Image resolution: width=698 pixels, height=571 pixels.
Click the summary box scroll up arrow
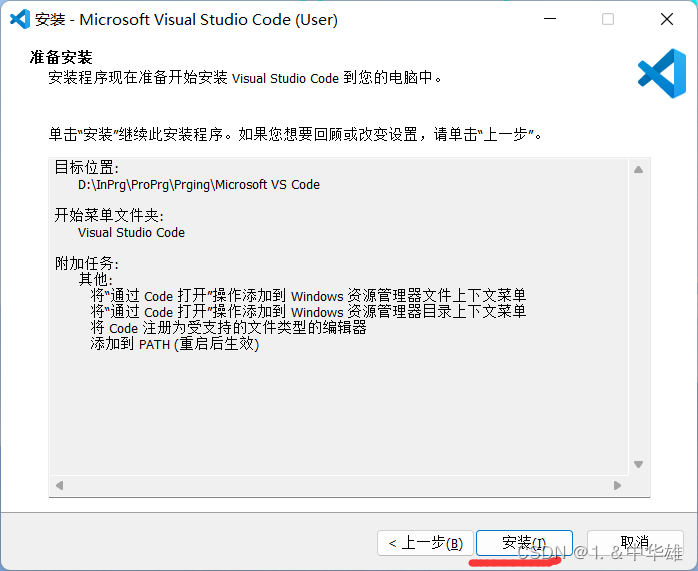[x=638, y=170]
